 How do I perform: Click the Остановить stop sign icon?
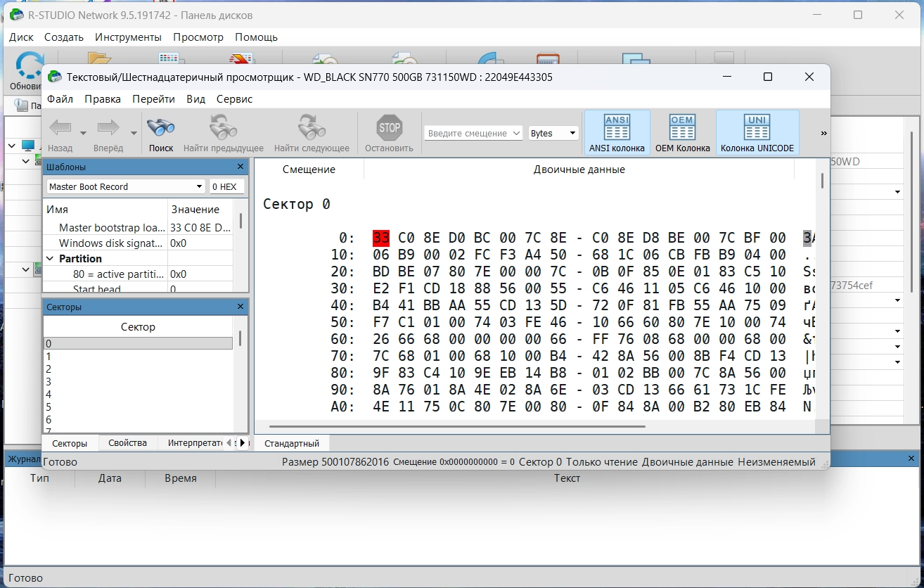(x=390, y=127)
